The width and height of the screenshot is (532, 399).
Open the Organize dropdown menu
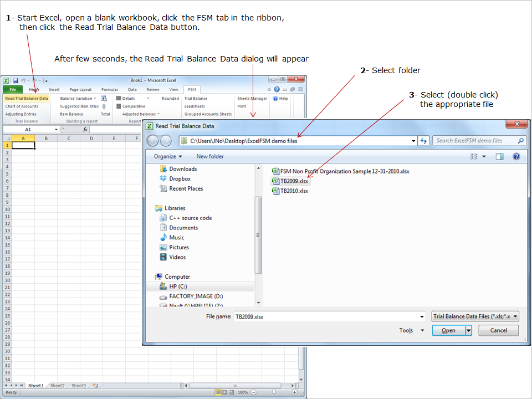168,156
